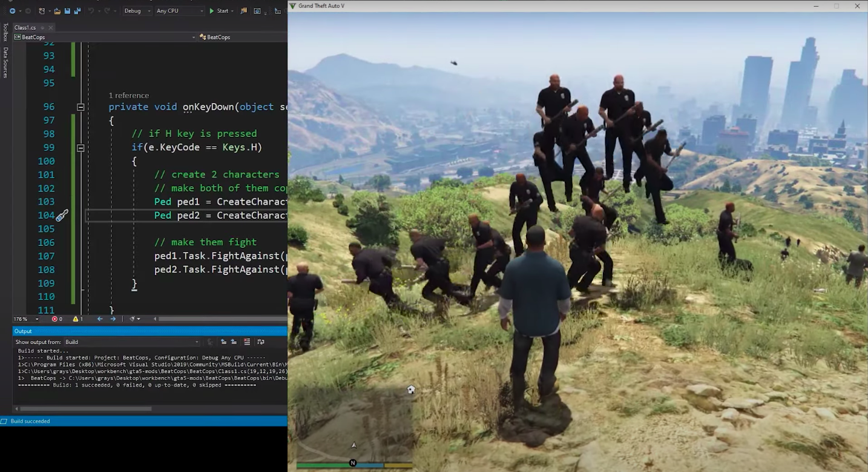Open the dropdown arrow beside the Start button
The image size is (868, 472).
click(x=232, y=11)
